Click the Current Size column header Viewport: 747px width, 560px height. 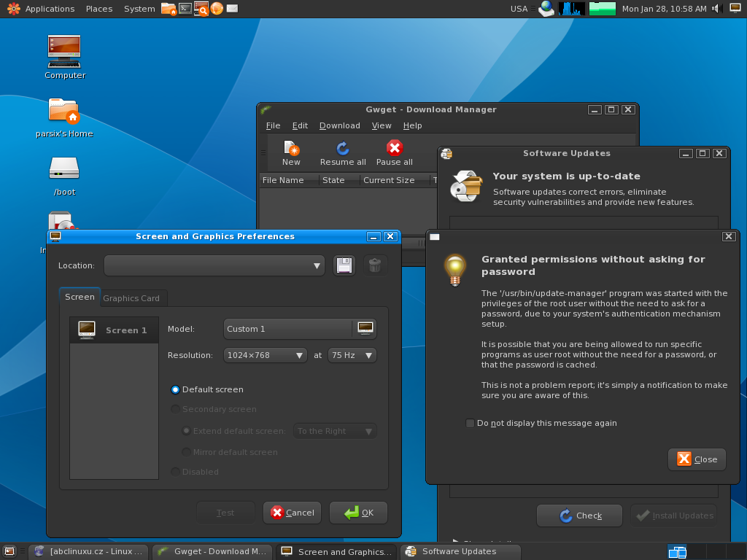coord(395,180)
